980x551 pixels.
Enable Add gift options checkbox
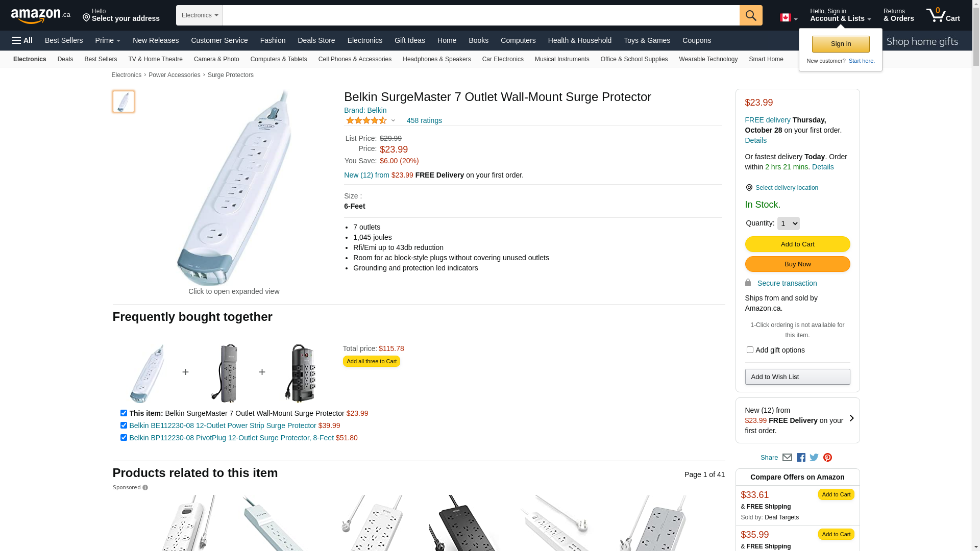click(750, 350)
